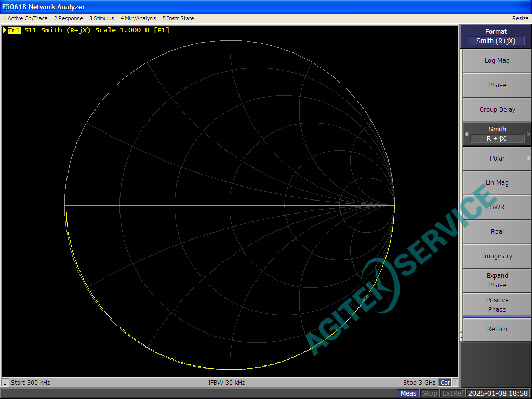Open the Response menu

tap(68, 18)
